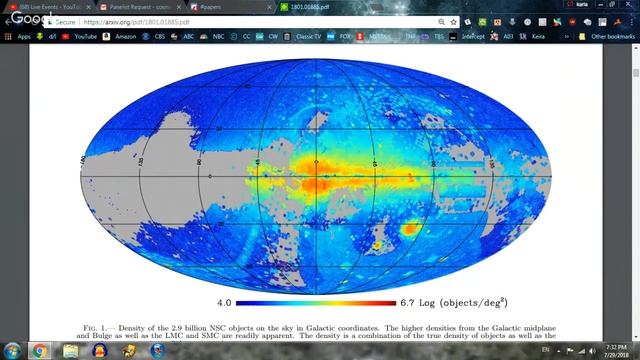Open the TBS bookmark
Viewport: 640px width, 360px height.
click(x=433, y=36)
